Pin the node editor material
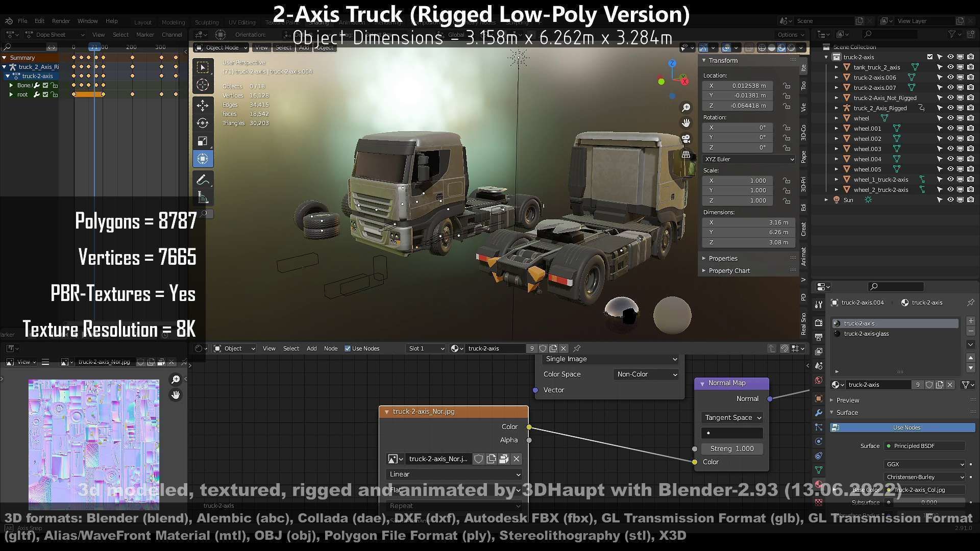Screen dimensions: 980x551 (x=577, y=348)
